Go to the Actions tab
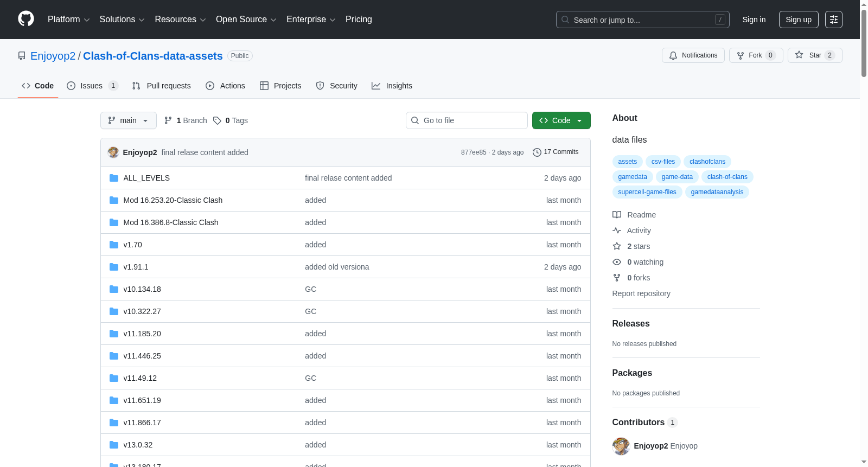Image resolution: width=868 pixels, height=467 pixels. [x=225, y=86]
